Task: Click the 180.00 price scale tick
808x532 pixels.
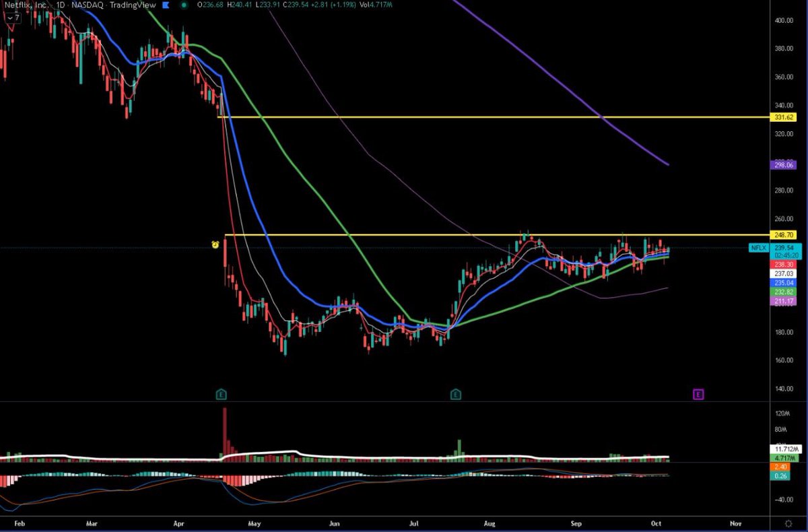Action: tap(784, 332)
